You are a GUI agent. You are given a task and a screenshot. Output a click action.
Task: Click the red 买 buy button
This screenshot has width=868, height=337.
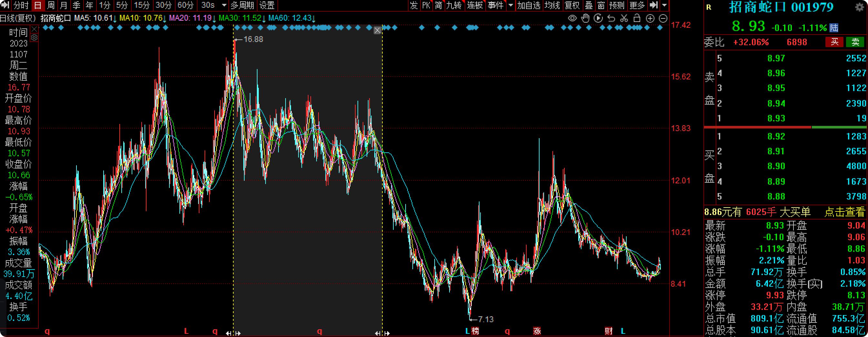pyautogui.click(x=834, y=42)
